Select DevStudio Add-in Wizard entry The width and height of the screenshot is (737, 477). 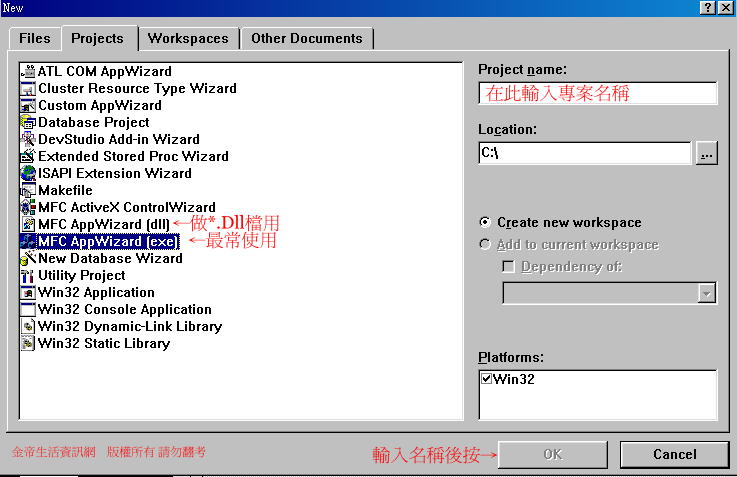[119, 139]
